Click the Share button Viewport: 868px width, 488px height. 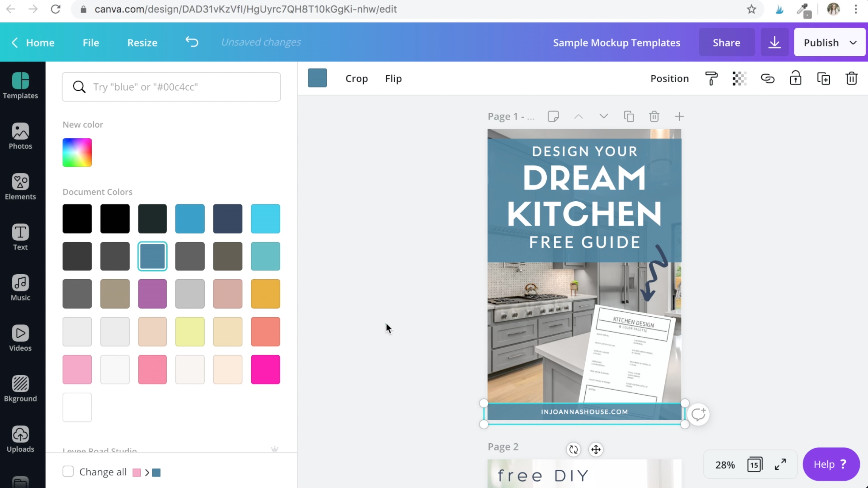click(726, 43)
